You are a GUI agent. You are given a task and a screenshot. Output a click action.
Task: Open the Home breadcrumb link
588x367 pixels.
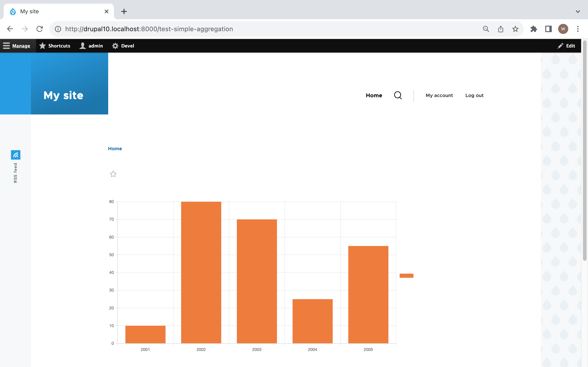click(x=115, y=148)
